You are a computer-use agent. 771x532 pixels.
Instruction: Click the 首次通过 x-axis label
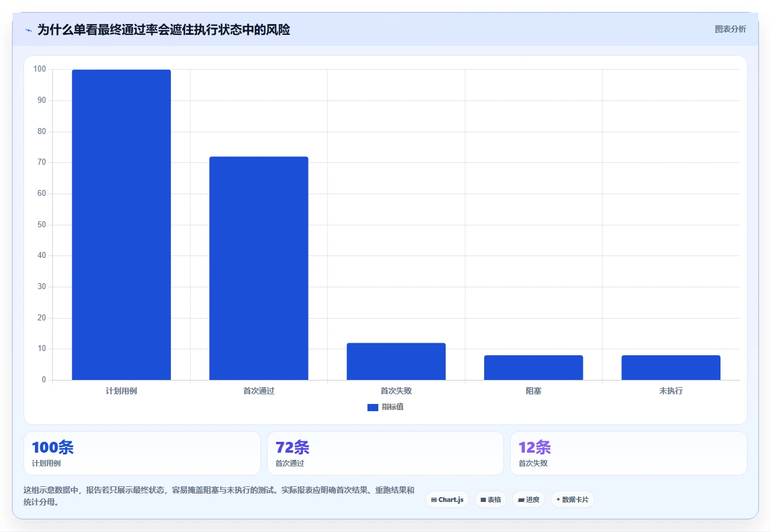tap(259, 391)
